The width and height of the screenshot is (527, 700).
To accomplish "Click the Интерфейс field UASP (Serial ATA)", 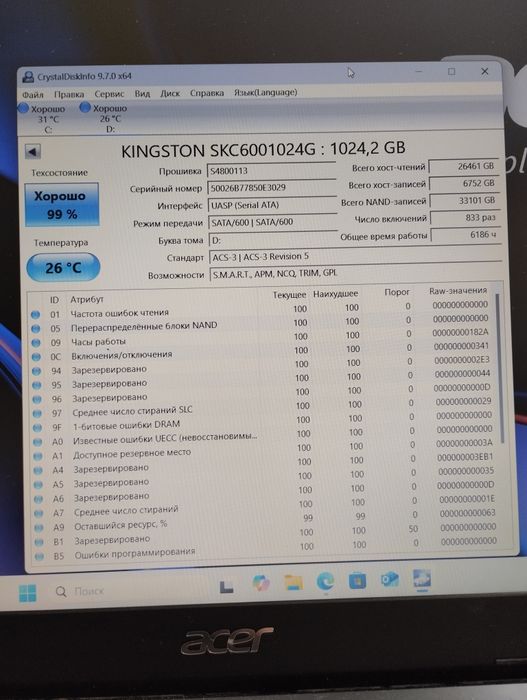I will tap(272, 205).
